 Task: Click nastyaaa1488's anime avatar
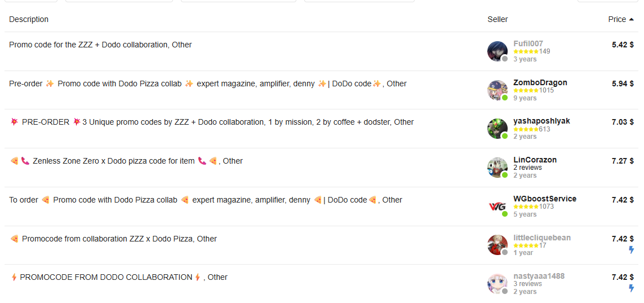[498, 284]
